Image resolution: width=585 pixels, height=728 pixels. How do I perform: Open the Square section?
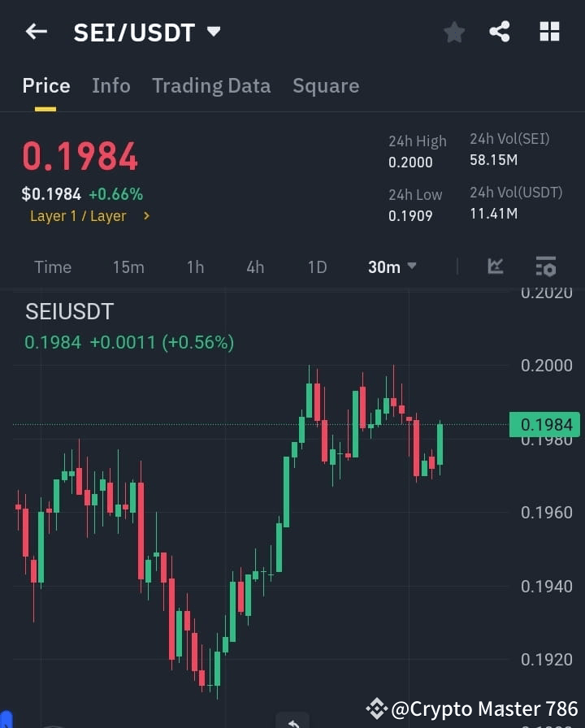point(326,85)
